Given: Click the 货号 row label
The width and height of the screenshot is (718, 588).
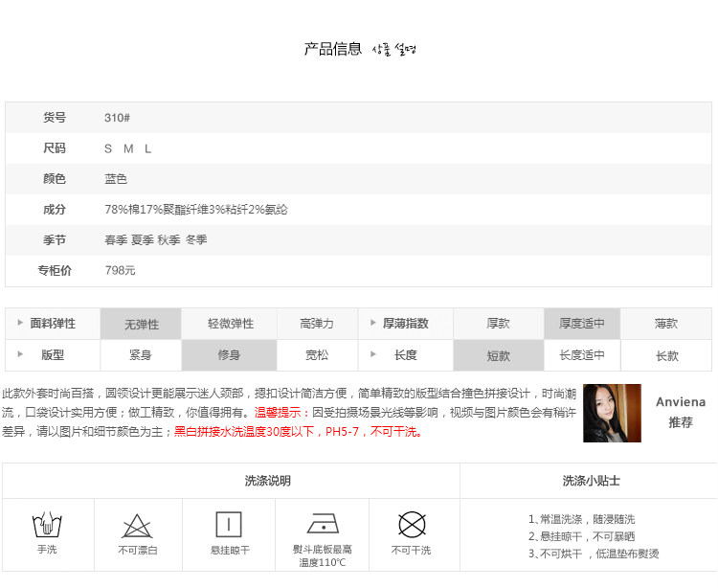Looking at the screenshot, I should (55, 118).
